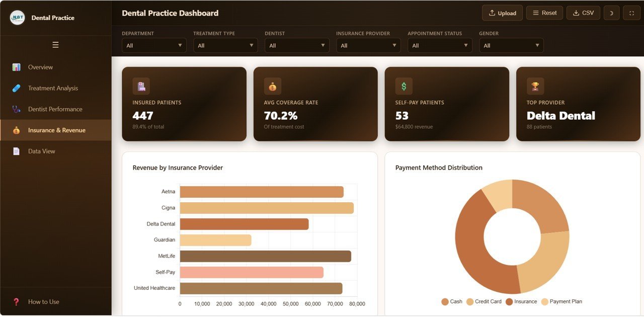
Task: Select the hamburger menu icon in sidebar
Action: point(55,45)
